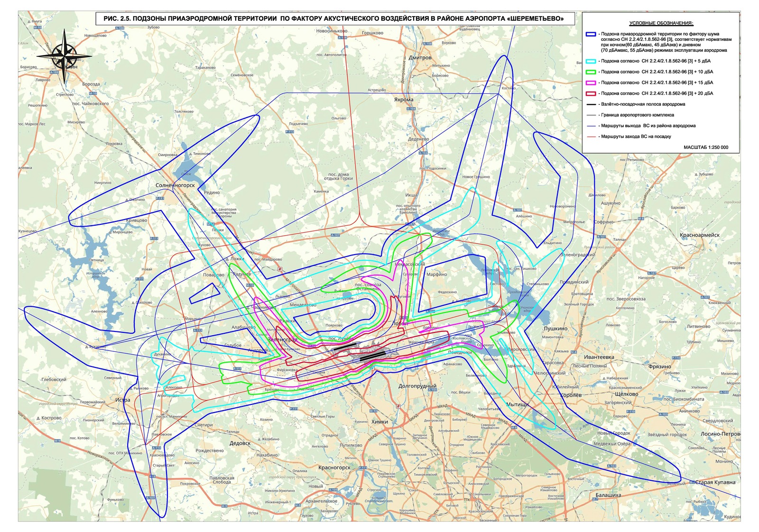Click the A-104 road shield below Яхрома
Image resolution: width=759 pixels, height=532 pixels.
[411, 109]
